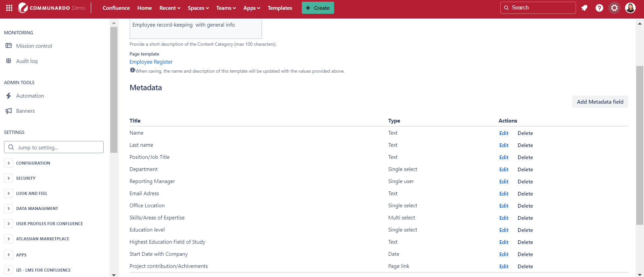Open the Teams dropdown menu
Screen dimensions: 644x277
226,8
